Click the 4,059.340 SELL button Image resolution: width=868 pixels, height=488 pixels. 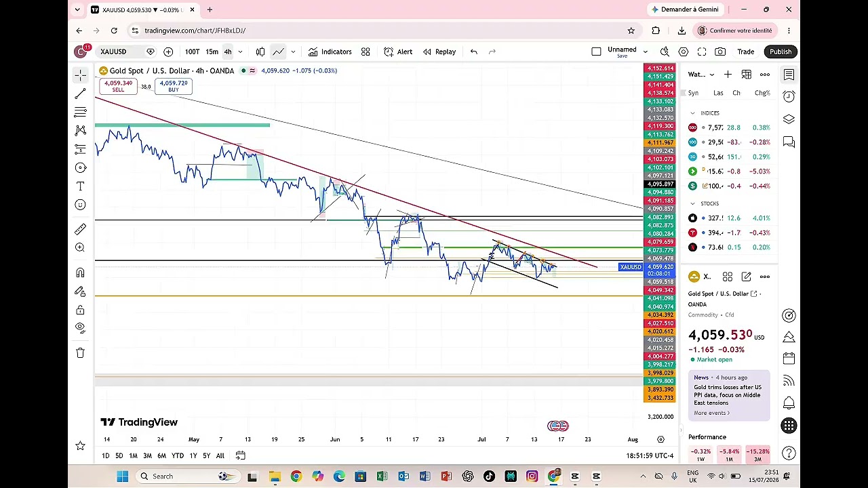click(x=118, y=86)
